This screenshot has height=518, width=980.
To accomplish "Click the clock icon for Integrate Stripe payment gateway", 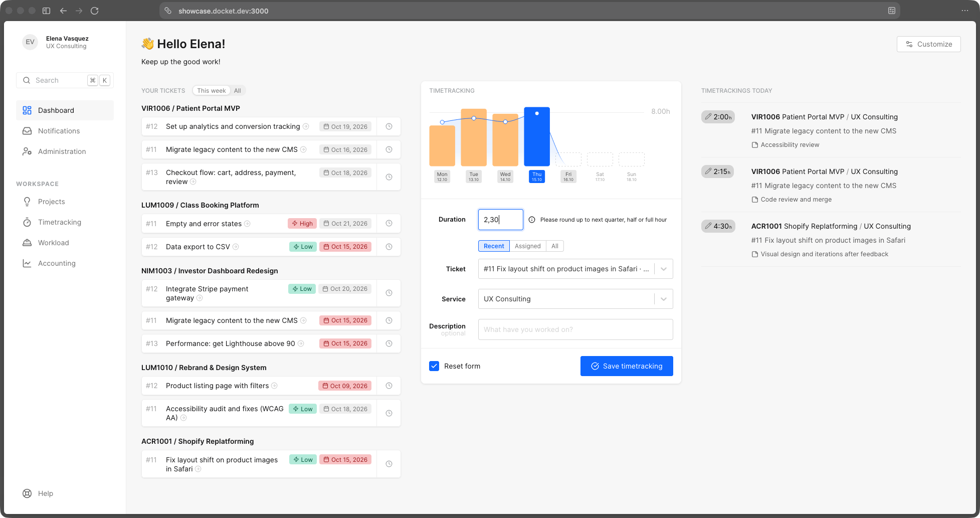I will (389, 293).
